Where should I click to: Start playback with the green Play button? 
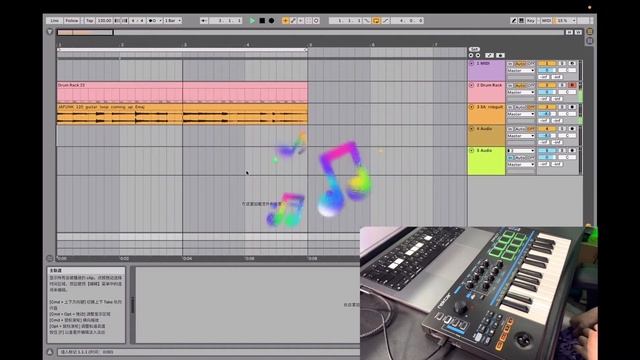coord(252,20)
